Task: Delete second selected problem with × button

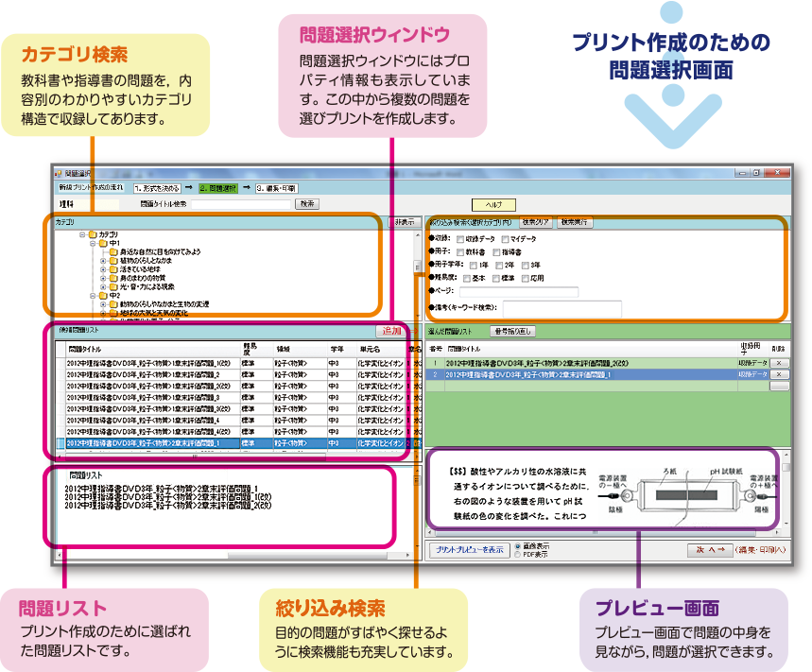Action: coord(779,374)
